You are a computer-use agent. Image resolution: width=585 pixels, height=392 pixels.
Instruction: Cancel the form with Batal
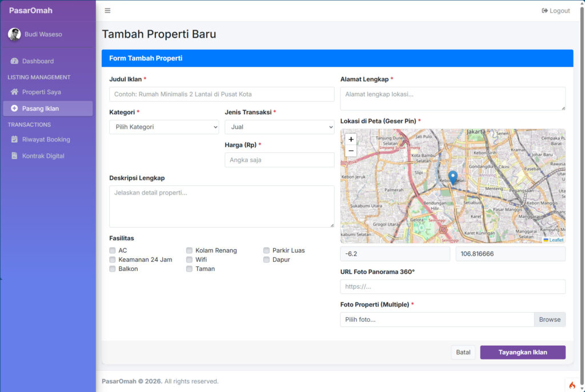pos(463,353)
